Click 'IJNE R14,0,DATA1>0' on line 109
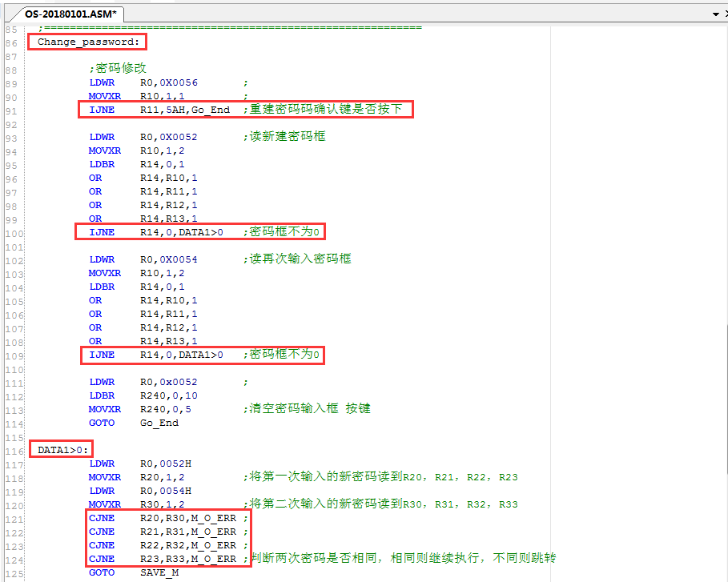728x582 pixels. (156, 355)
